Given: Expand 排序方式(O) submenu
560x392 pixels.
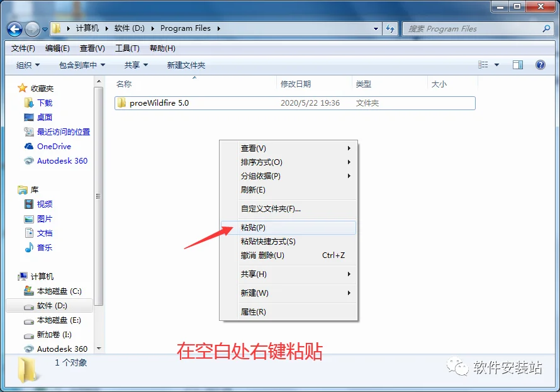Looking at the screenshot, I should (x=289, y=162).
